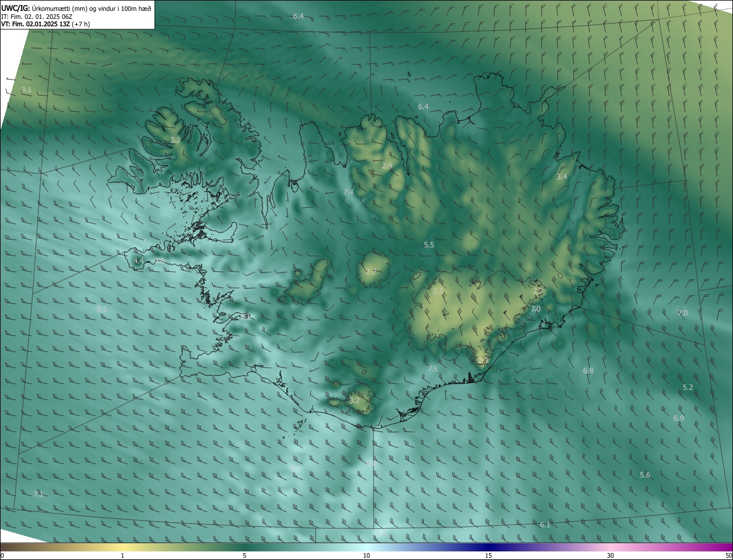The width and height of the screenshot is (733, 560).
Task: Click the 0 tick on the color scale
Action: point(2,556)
